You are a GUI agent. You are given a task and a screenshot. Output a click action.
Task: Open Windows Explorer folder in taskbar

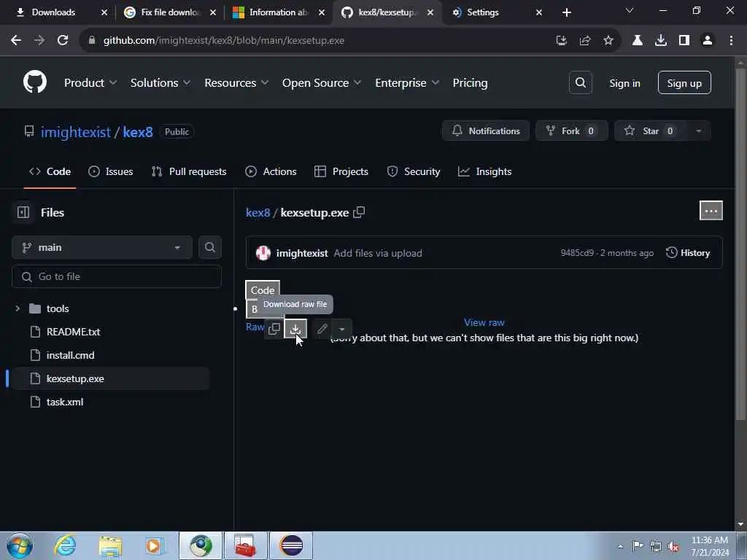(x=111, y=545)
